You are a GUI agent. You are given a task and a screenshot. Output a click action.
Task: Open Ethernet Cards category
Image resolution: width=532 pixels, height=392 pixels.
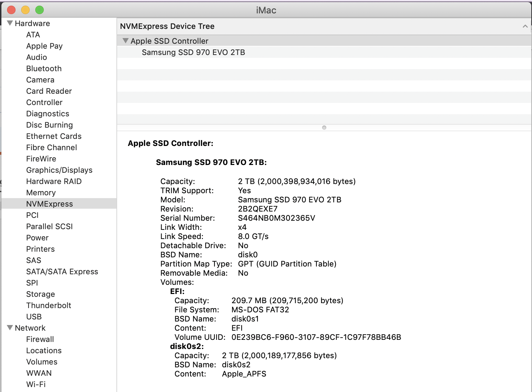coord(54,136)
